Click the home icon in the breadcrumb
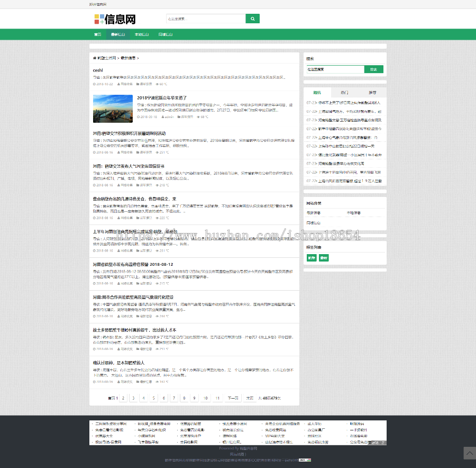This screenshot has height=468, width=476. 95,58
